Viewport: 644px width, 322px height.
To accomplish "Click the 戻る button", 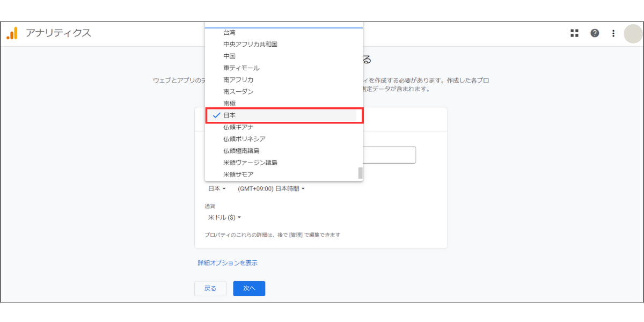I will (x=210, y=289).
